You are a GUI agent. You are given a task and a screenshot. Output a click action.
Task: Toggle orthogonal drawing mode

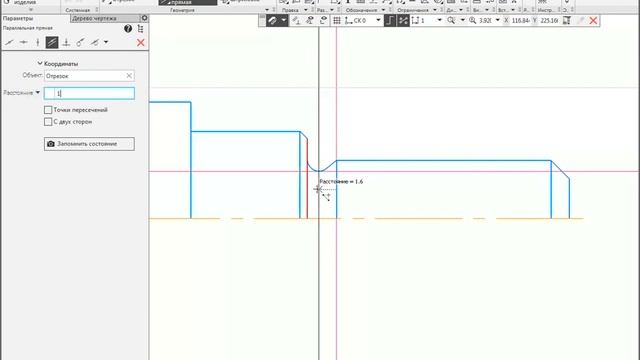coord(390,20)
